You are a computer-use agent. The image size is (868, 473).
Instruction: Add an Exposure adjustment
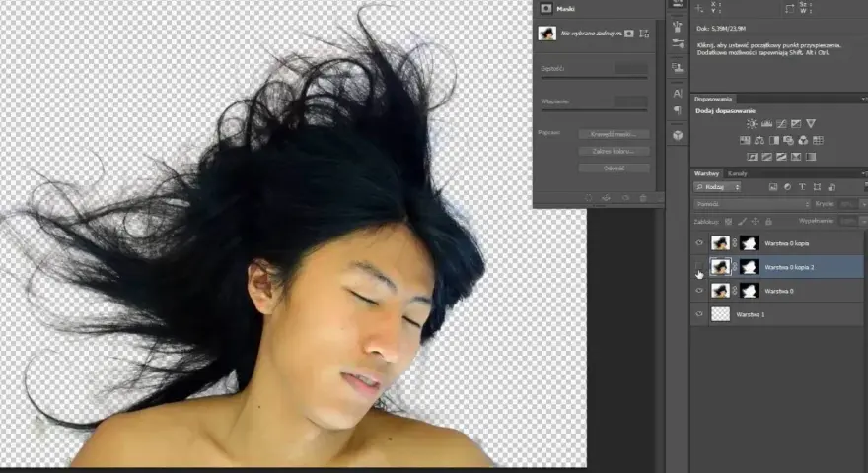796,124
